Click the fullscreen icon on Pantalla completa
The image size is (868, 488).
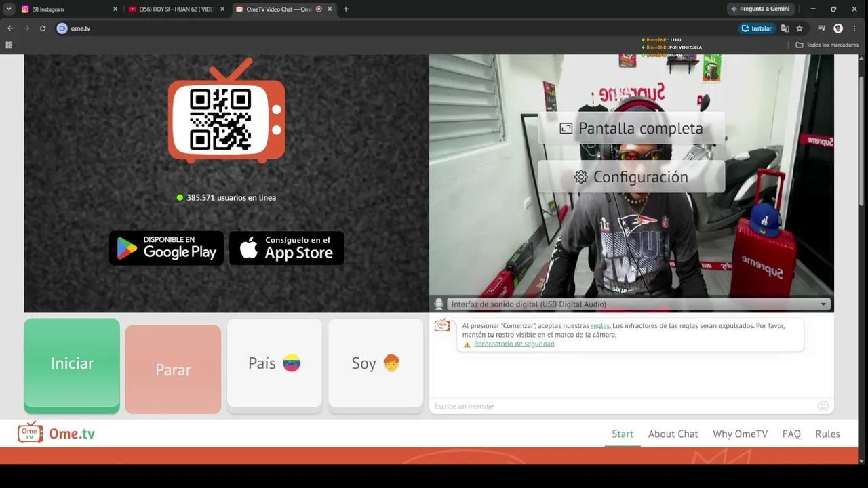click(566, 128)
